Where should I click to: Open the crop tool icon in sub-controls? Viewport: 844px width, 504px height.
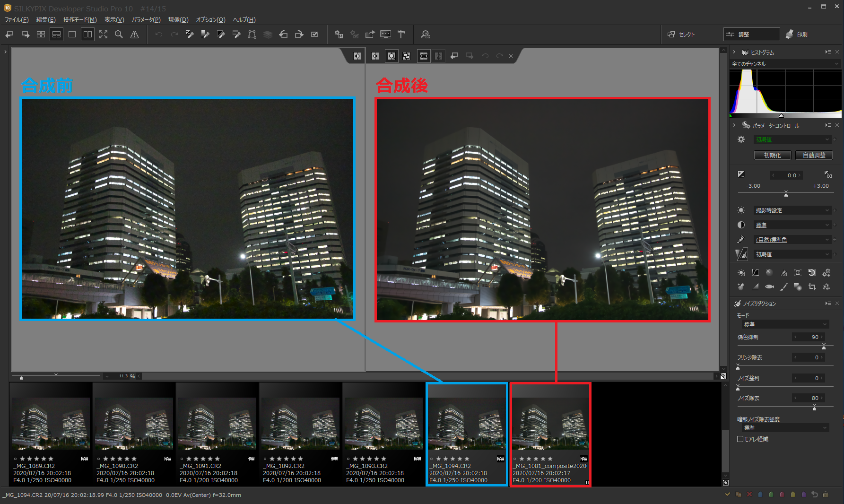(812, 287)
